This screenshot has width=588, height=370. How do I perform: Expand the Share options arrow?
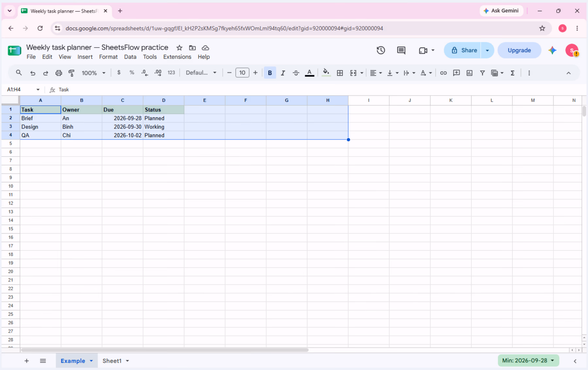487,50
